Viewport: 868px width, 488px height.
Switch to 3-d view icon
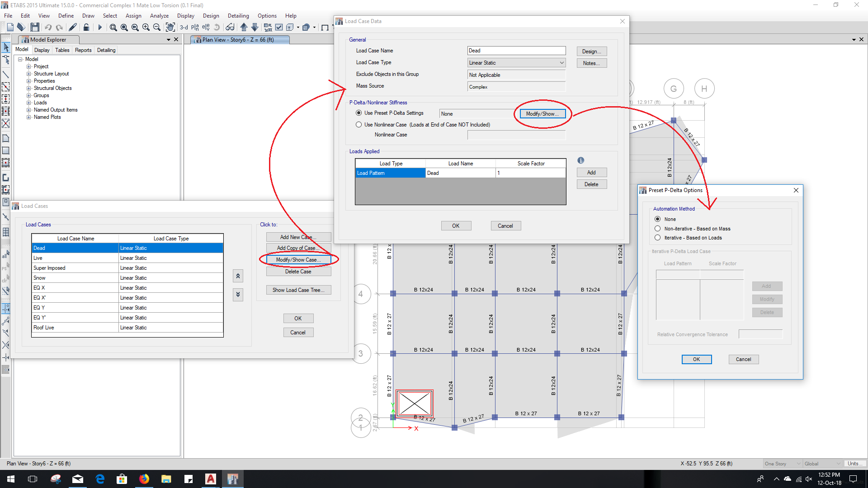[x=184, y=28]
